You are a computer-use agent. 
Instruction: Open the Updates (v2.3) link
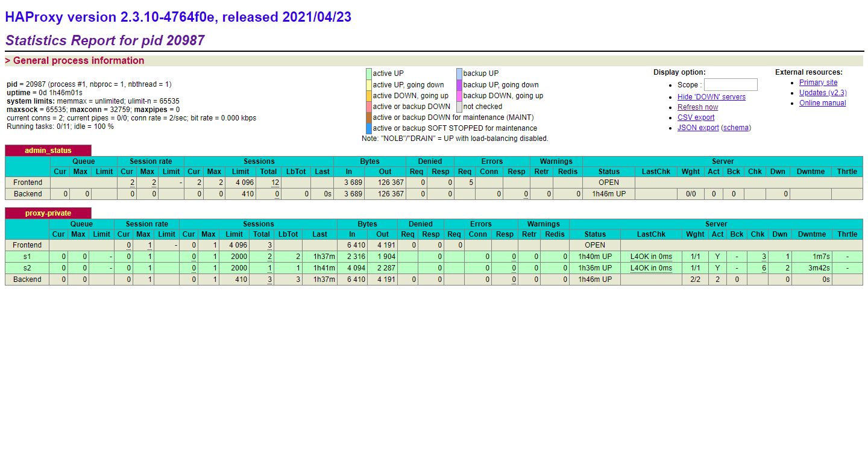point(823,93)
